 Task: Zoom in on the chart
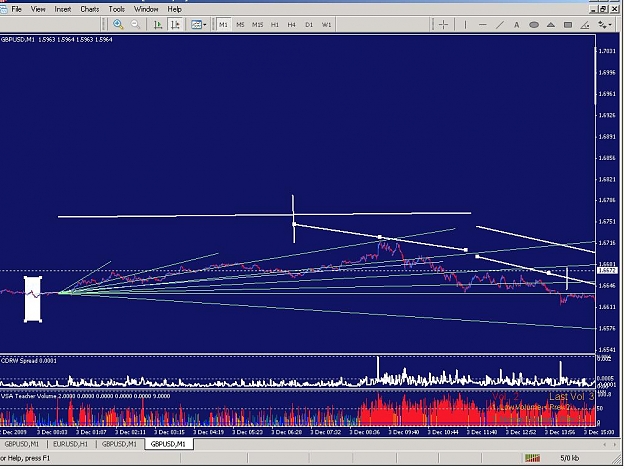click(x=118, y=25)
